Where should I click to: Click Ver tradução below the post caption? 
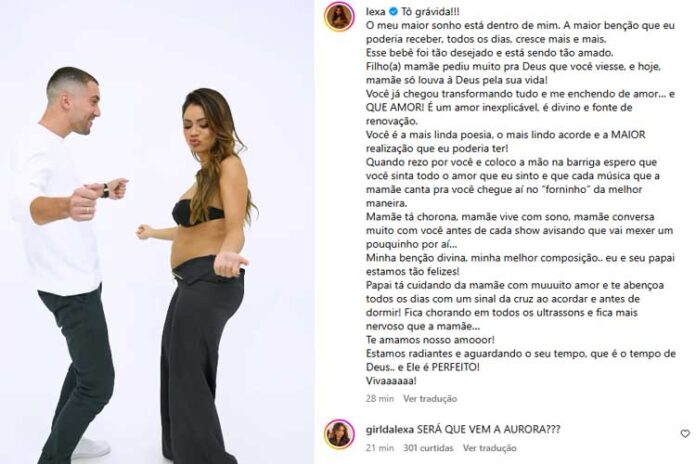(430, 398)
